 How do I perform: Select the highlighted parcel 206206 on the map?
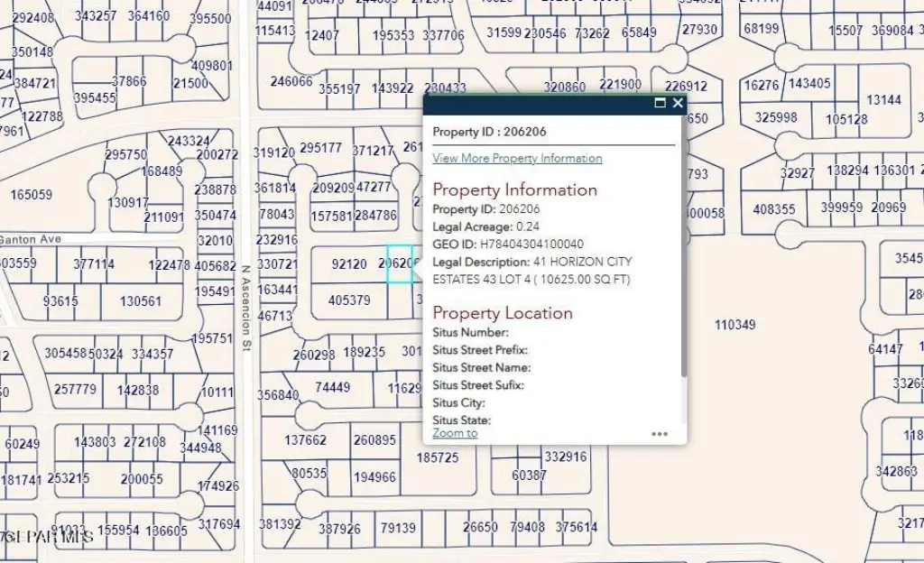click(399, 263)
